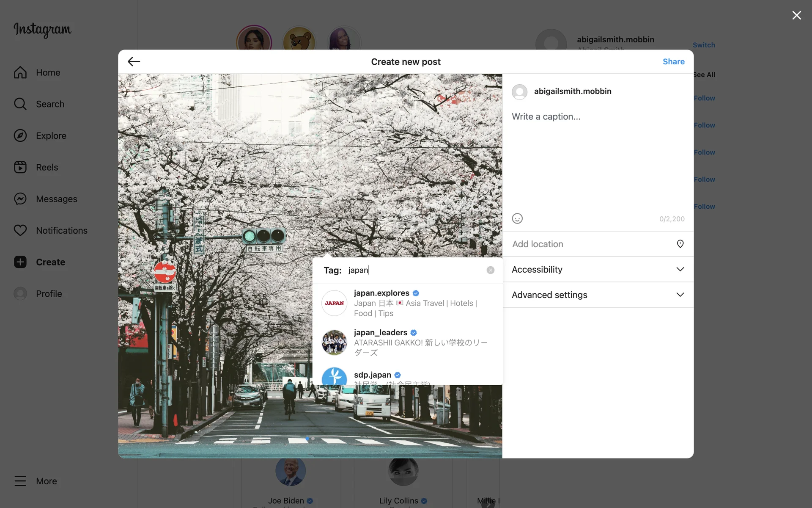Click the Instagram logo
This screenshot has width=812, height=508.
point(42,30)
